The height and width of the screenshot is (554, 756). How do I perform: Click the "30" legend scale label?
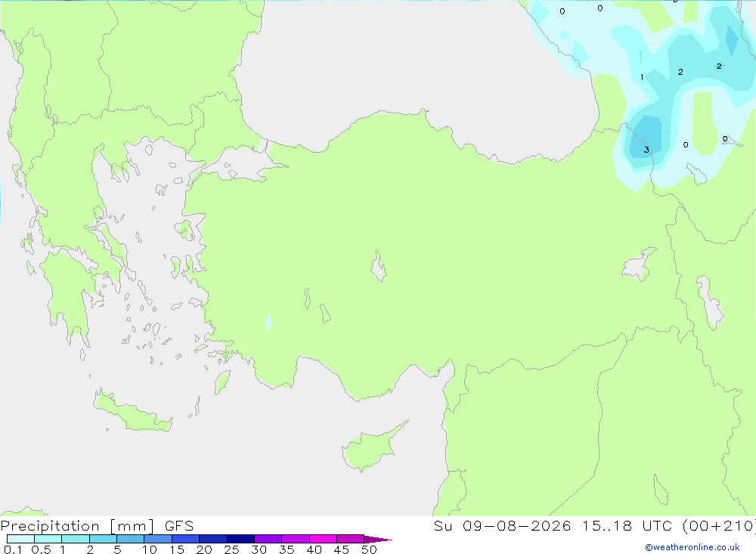tap(259, 549)
